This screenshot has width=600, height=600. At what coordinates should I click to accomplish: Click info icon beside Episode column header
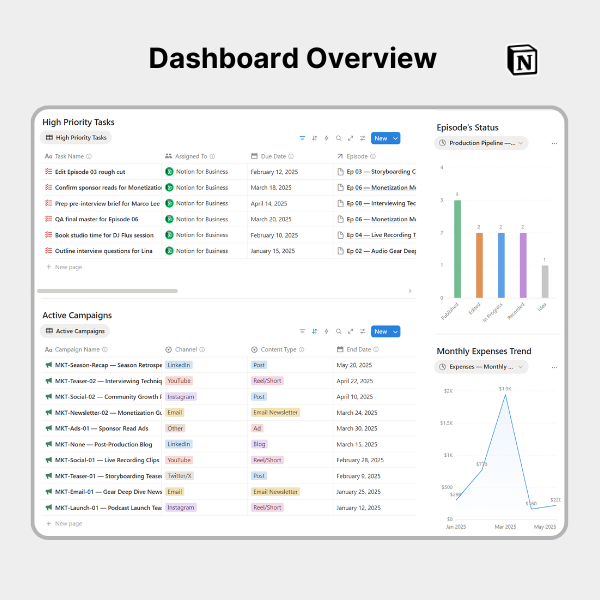(x=373, y=157)
